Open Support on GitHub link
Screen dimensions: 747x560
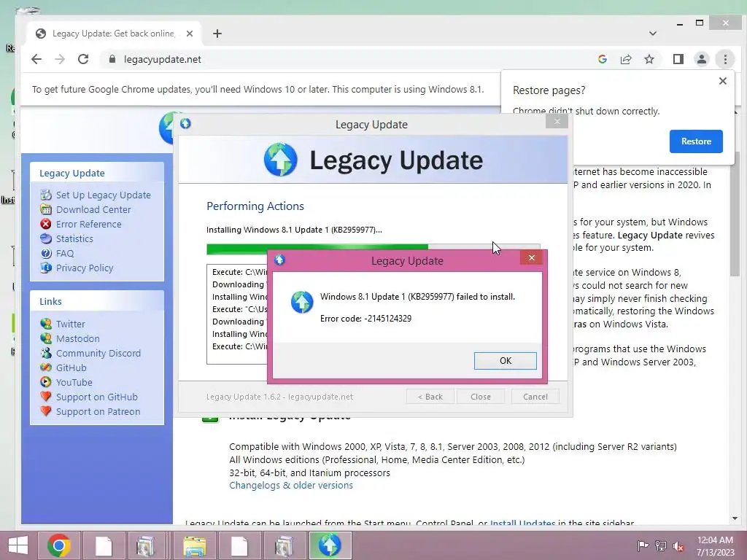pyautogui.click(x=97, y=397)
